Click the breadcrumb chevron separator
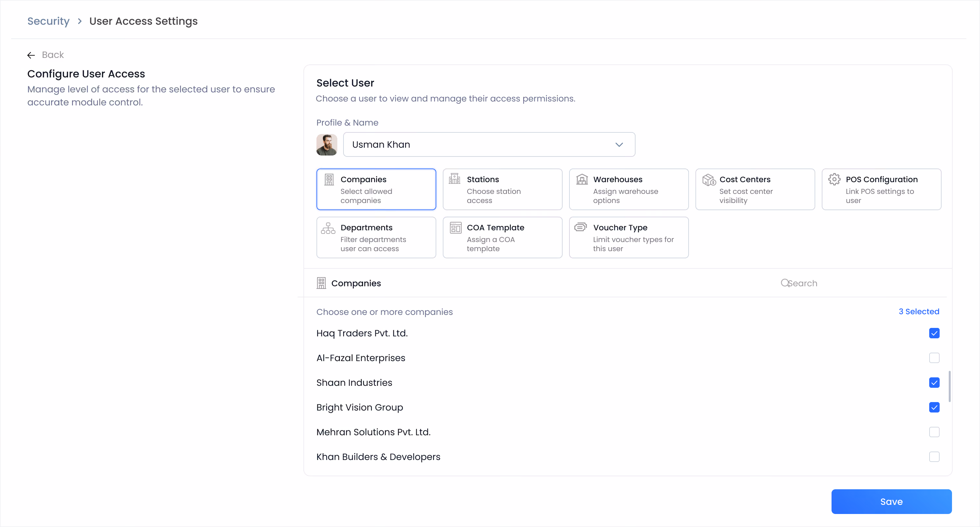The image size is (980, 527). click(79, 21)
